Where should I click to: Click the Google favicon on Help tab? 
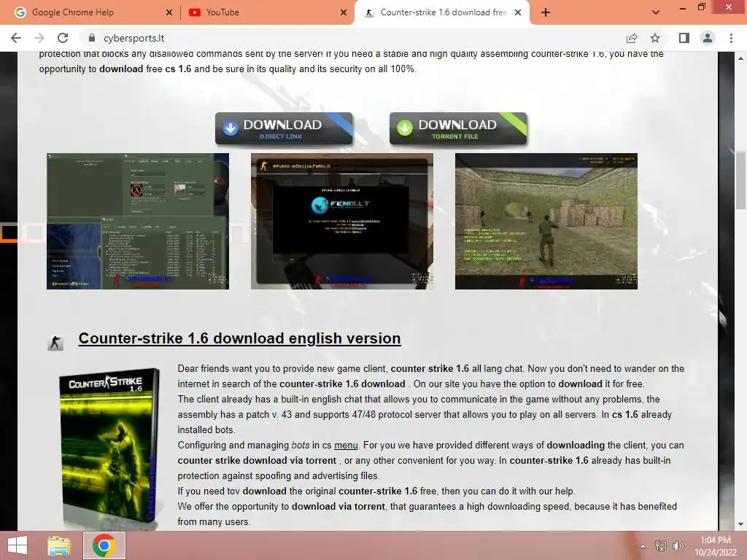pos(20,12)
